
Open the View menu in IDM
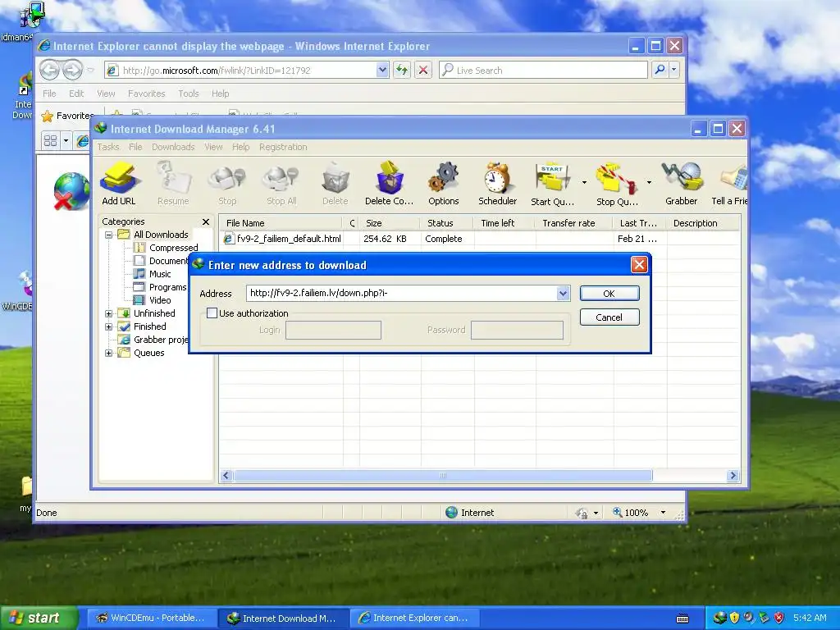(213, 147)
